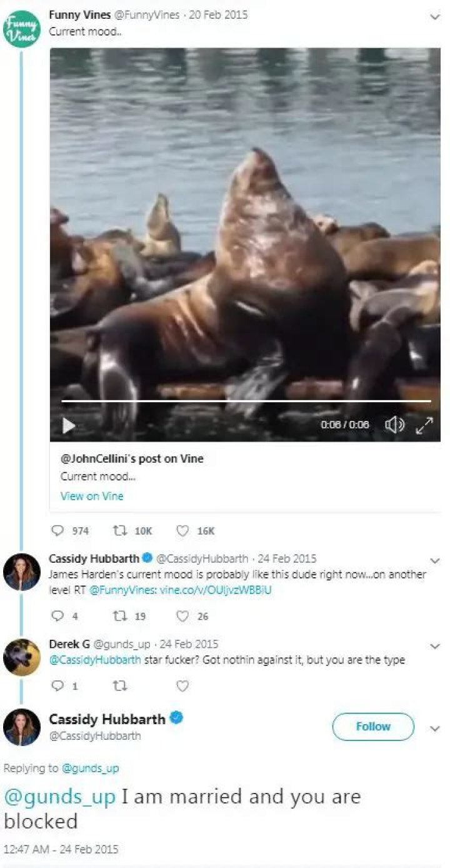Mute the video with the speaker icon

[x=394, y=425]
